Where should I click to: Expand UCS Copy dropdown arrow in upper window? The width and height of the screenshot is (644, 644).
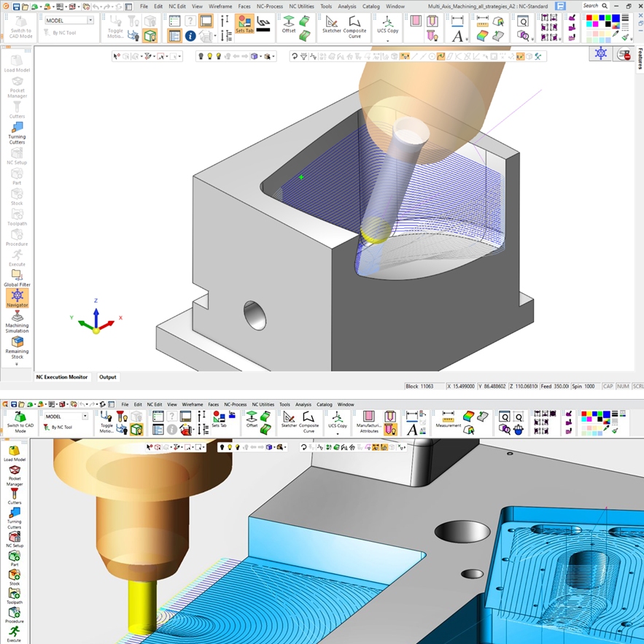coord(388,41)
